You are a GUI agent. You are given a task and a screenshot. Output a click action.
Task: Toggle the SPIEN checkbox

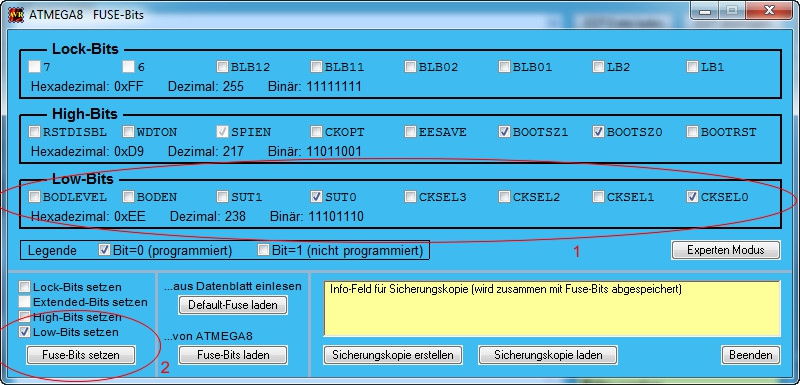pos(222,132)
